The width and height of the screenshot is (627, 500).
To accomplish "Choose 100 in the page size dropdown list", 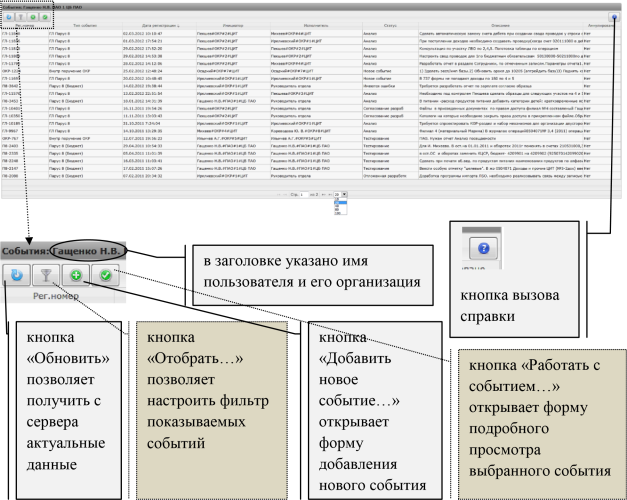I will pyautogui.click(x=340, y=213).
